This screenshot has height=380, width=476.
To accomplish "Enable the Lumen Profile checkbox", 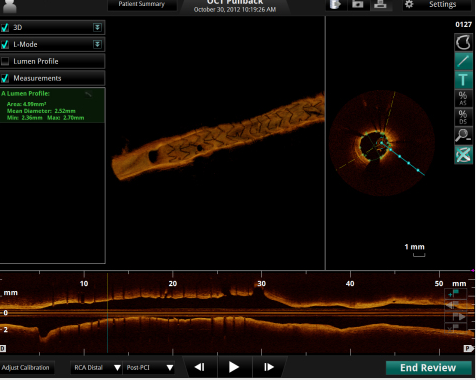I will (x=5, y=61).
